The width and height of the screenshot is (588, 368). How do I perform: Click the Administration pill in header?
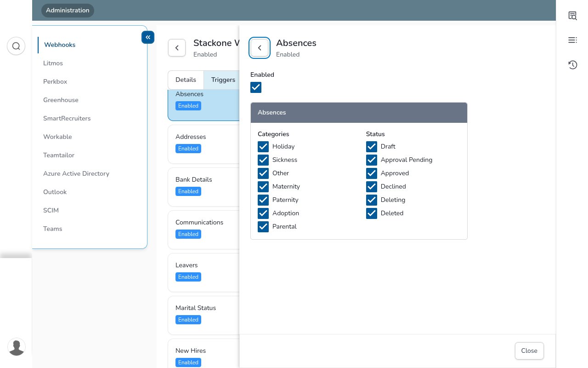pos(68,10)
